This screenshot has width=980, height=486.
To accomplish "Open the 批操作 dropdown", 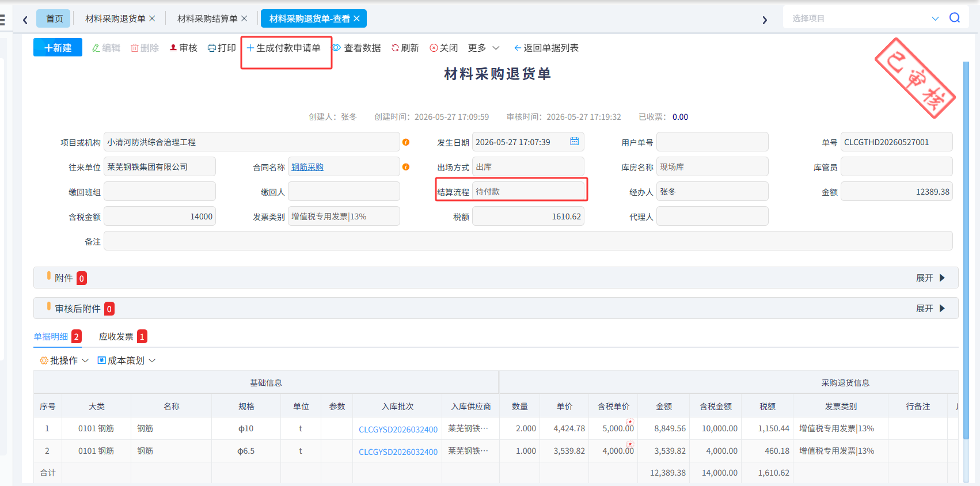I will click(x=64, y=360).
